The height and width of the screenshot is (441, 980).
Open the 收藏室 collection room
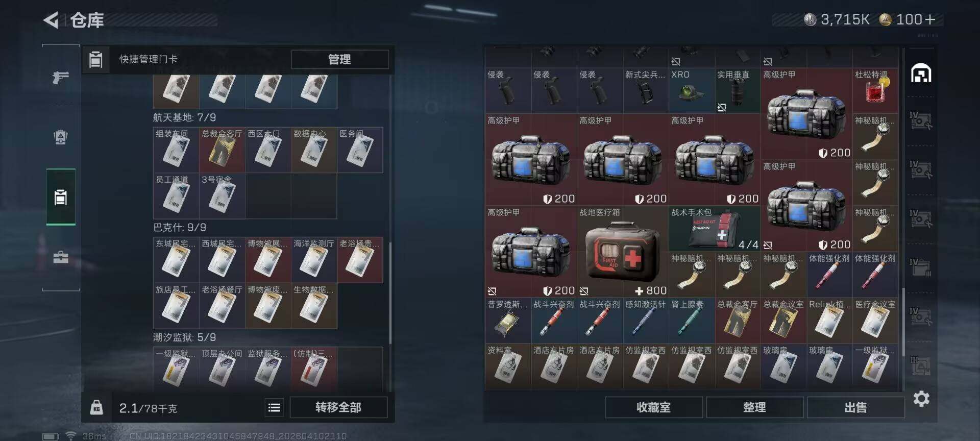[x=653, y=407]
